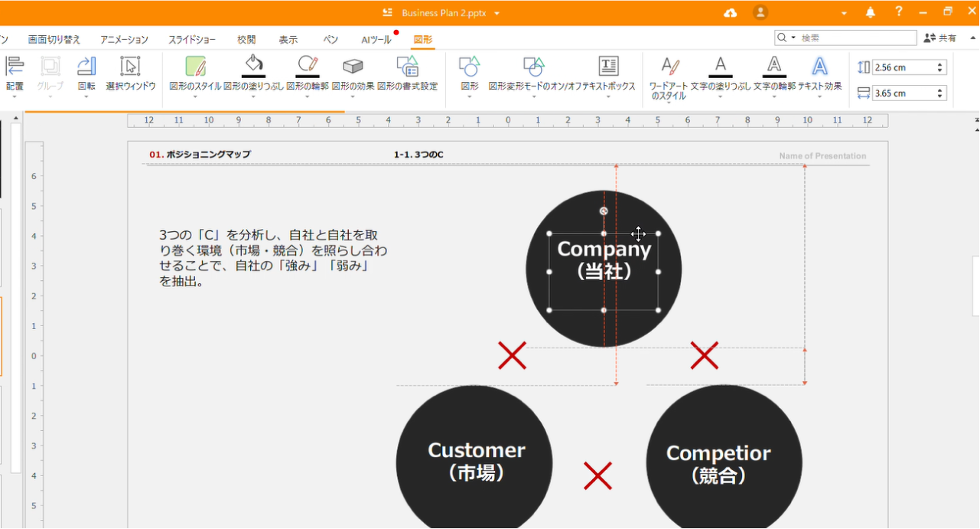This screenshot has height=529, width=980.
Task: Open the dropdown next to Business Plan 2.pptx
Action: point(497,14)
